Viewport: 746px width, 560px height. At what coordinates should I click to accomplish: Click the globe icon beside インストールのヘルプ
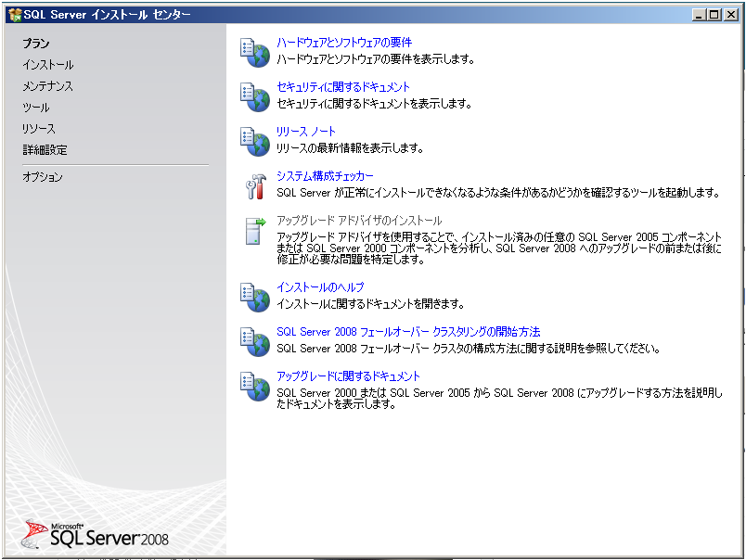(x=255, y=297)
